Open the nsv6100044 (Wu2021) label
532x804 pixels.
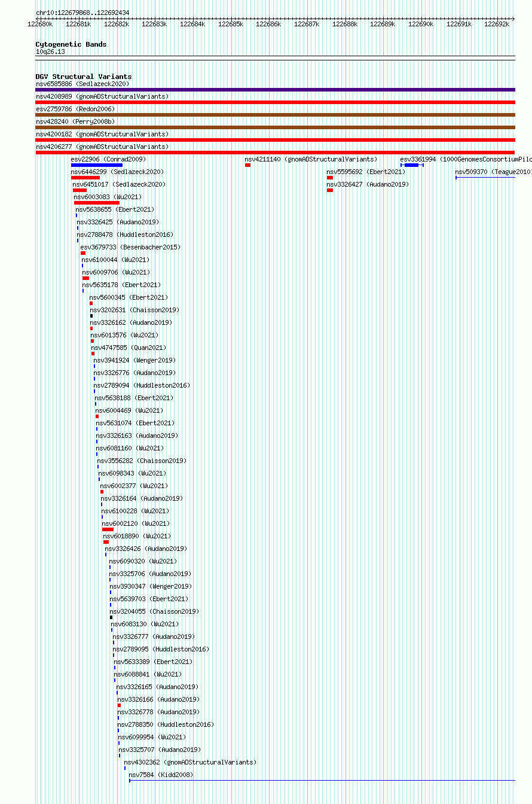115,260
